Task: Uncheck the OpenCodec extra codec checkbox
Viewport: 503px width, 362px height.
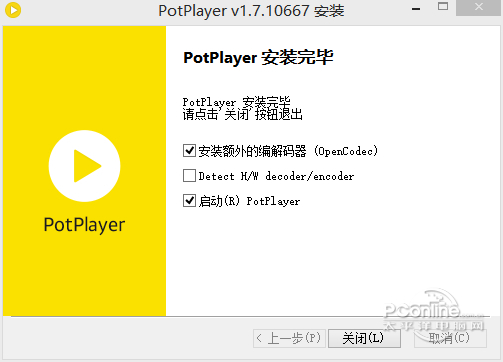Action: click(189, 151)
